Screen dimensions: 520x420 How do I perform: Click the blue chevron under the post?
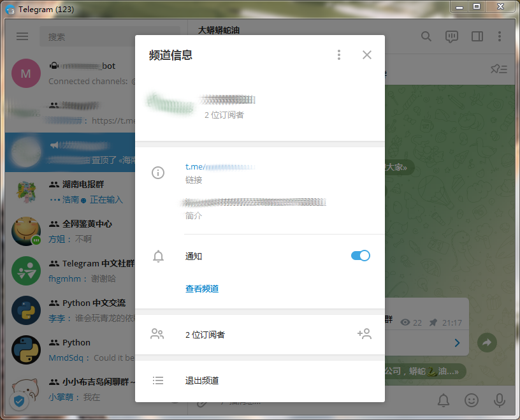(457, 343)
